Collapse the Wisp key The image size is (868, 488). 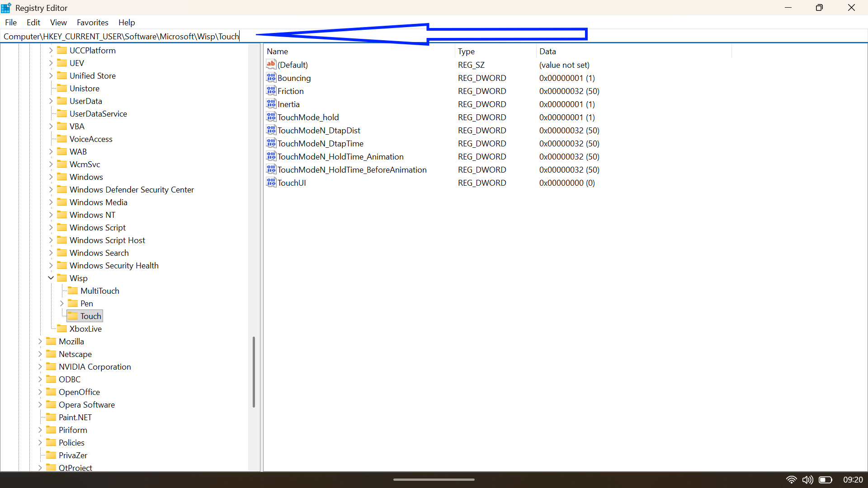51,278
